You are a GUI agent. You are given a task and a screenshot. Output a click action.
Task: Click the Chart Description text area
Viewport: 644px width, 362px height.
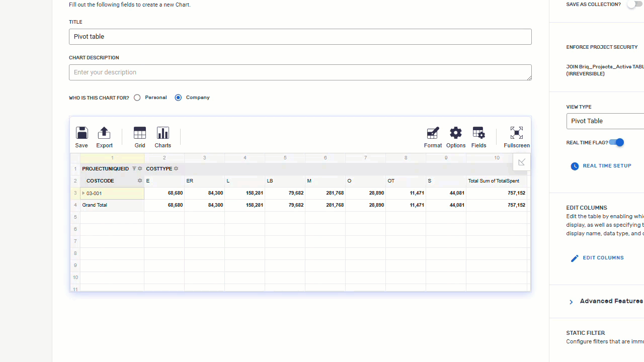300,72
